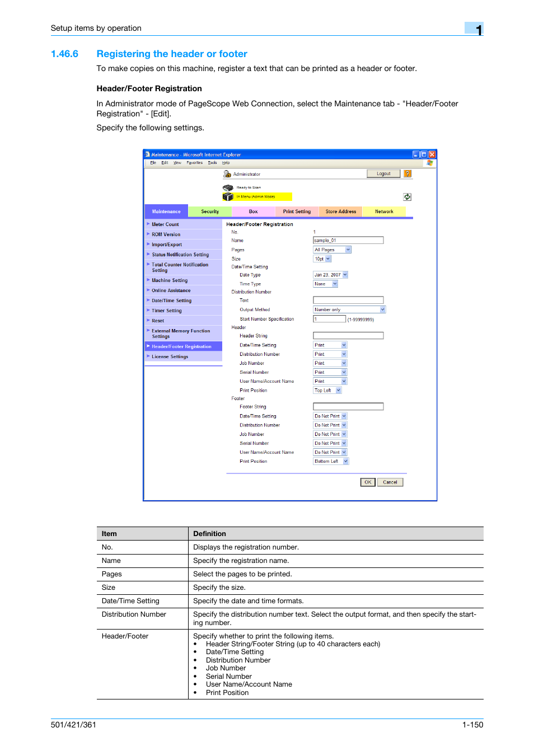Switch to the Security tab
This screenshot has height=756, width=534.
(210, 212)
